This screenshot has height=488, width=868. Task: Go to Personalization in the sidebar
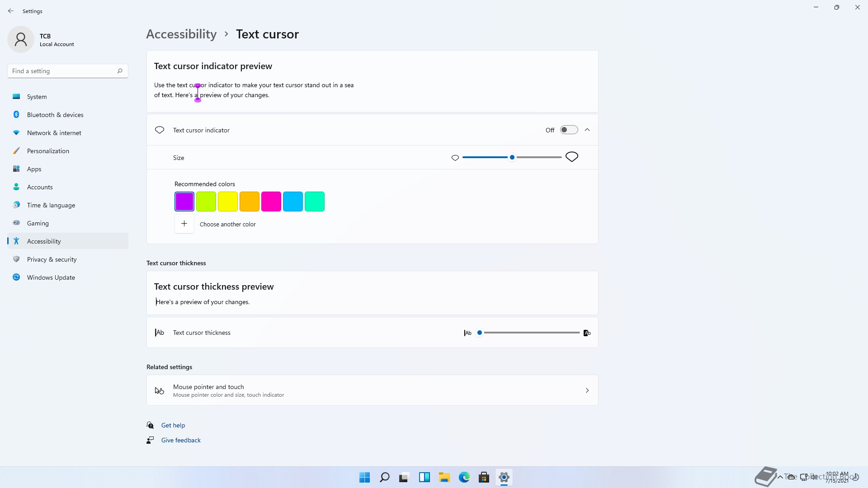pyautogui.click(x=48, y=151)
